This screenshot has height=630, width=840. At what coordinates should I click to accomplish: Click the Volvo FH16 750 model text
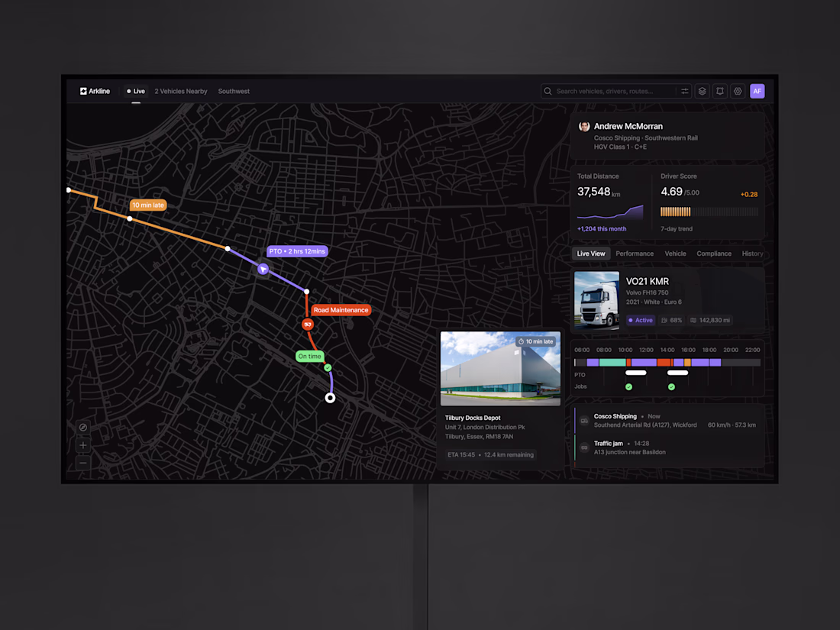click(x=647, y=293)
